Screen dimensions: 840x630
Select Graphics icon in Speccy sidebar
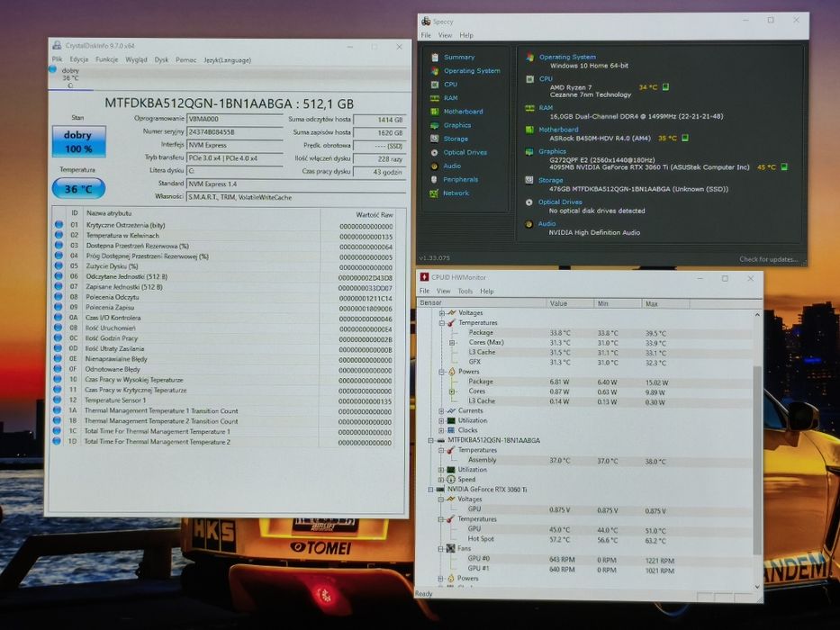[435, 125]
